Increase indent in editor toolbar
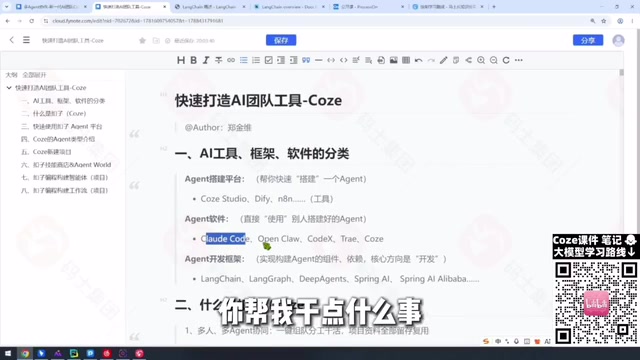The height and width of the screenshot is (360, 640). pos(281,60)
